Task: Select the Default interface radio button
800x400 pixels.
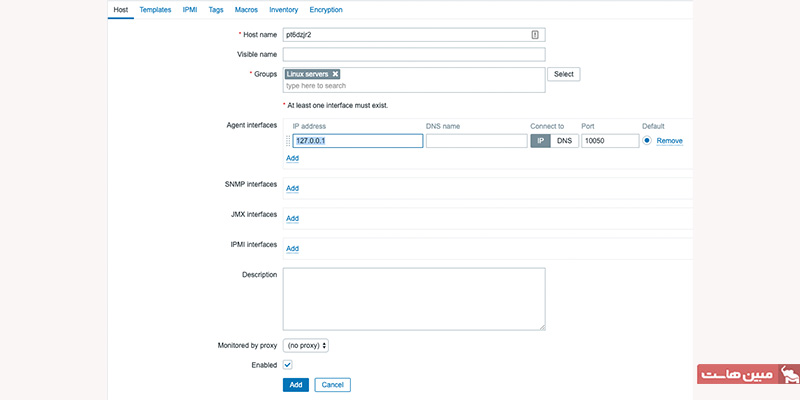Action: (x=647, y=141)
